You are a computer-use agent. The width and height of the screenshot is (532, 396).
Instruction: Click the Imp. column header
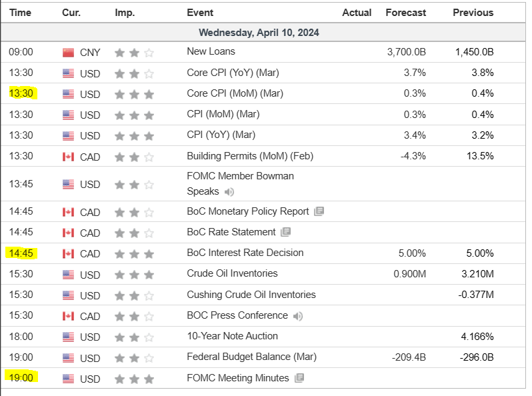(125, 13)
